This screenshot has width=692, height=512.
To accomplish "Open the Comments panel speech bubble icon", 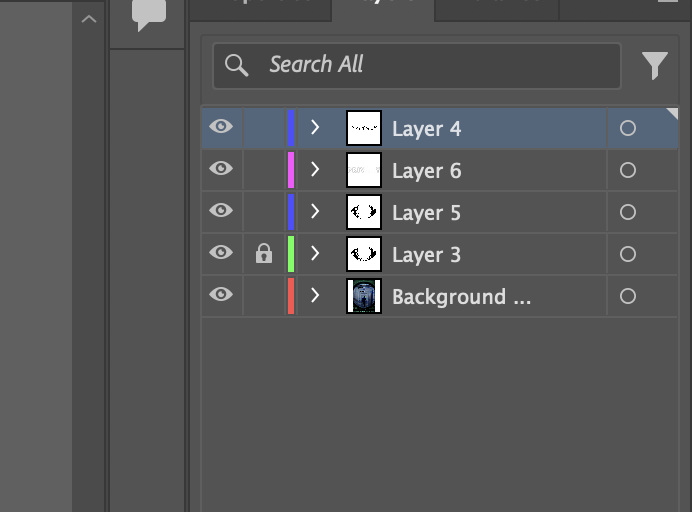I will (148, 15).
